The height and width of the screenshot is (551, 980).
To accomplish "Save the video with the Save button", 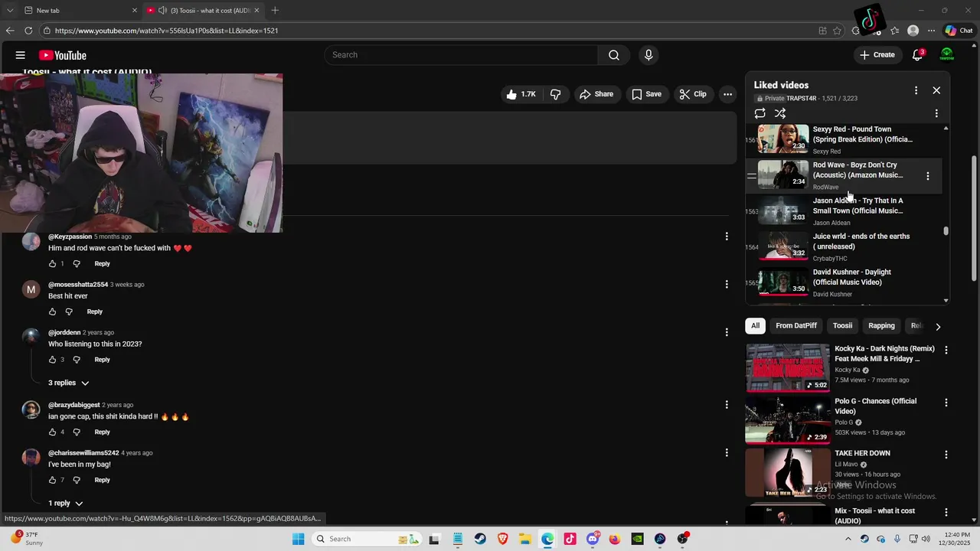I will click(646, 94).
